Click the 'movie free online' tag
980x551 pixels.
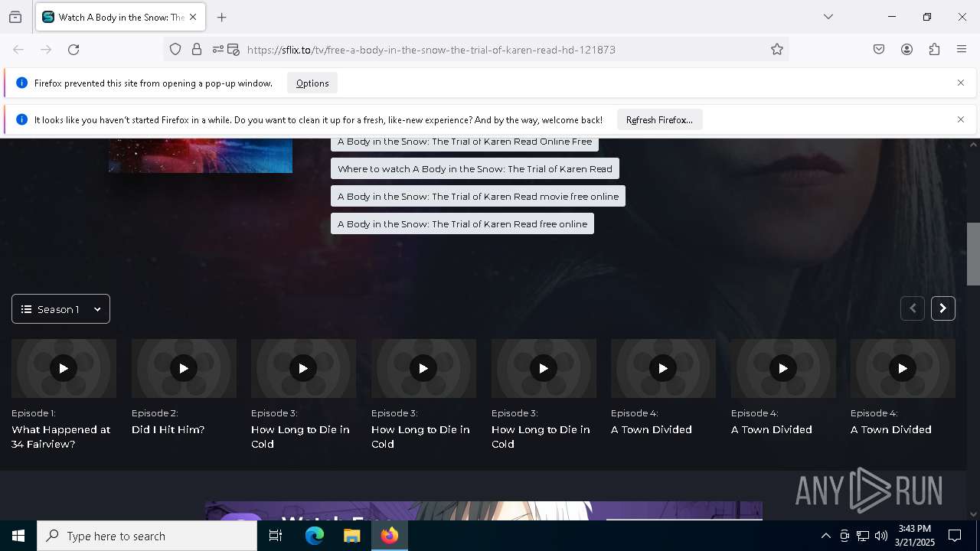click(x=478, y=197)
